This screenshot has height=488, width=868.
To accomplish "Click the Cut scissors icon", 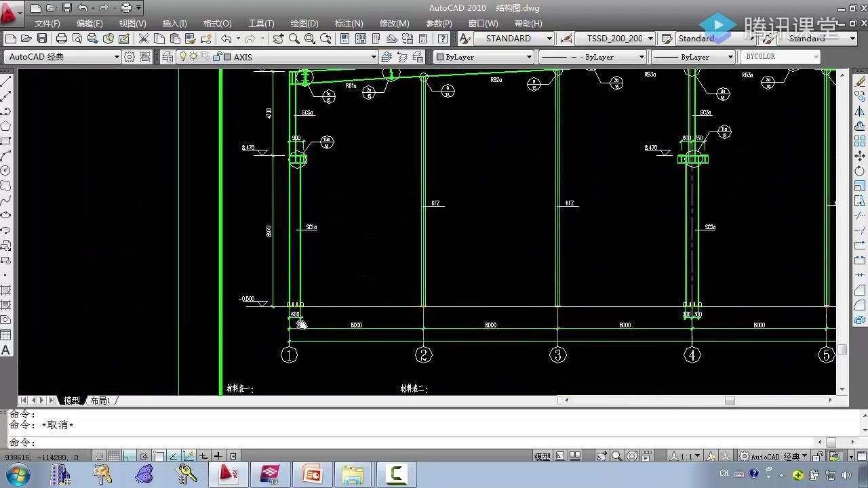I will point(144,39).
